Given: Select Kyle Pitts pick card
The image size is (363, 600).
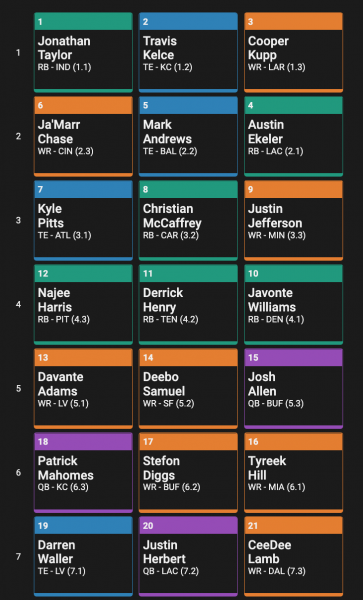Looking at the screenshot, I should 83,221.
